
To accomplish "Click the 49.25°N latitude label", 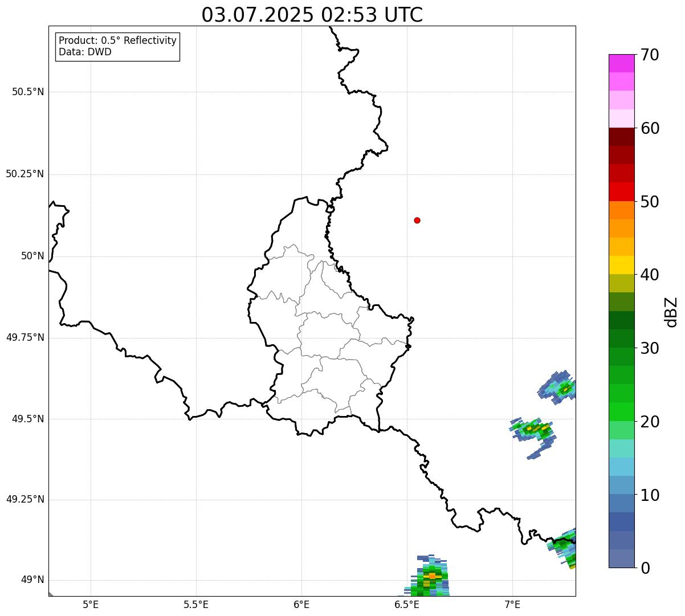I will click(25, 500).
